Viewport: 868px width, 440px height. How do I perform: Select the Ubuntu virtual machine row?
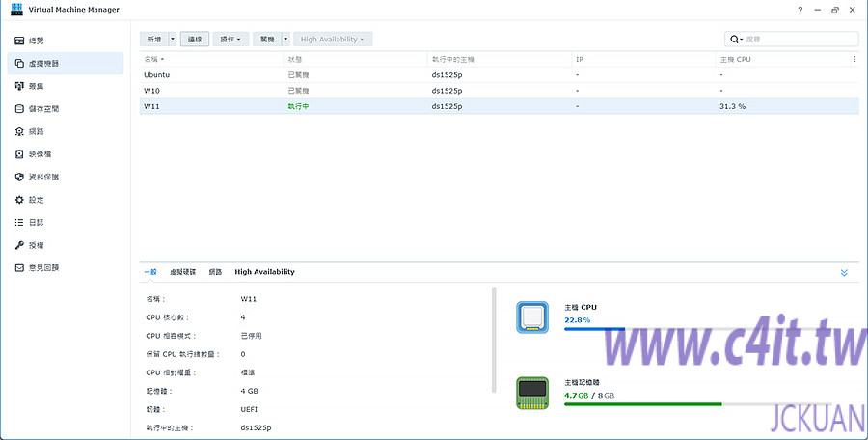(499, 75)
